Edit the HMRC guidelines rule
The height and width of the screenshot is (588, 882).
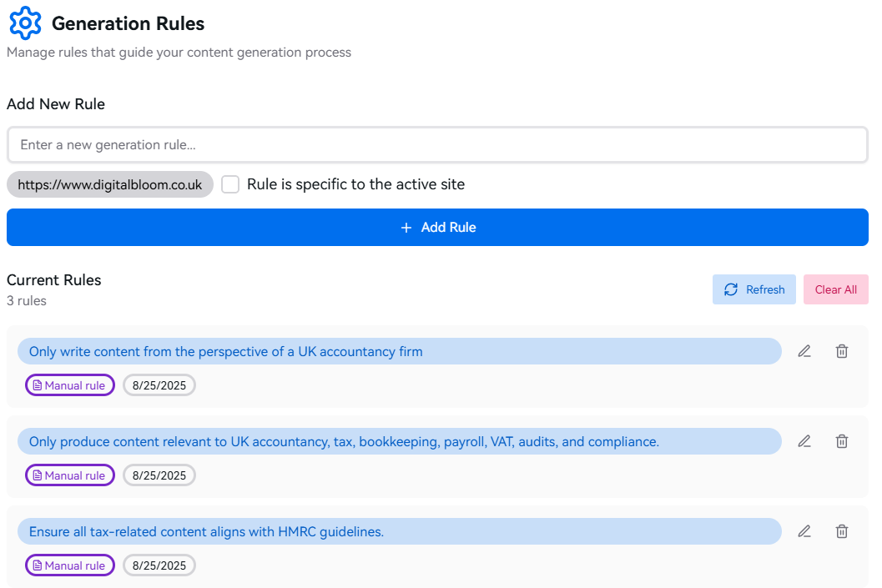pyautogui.click(x=804, y=531)
